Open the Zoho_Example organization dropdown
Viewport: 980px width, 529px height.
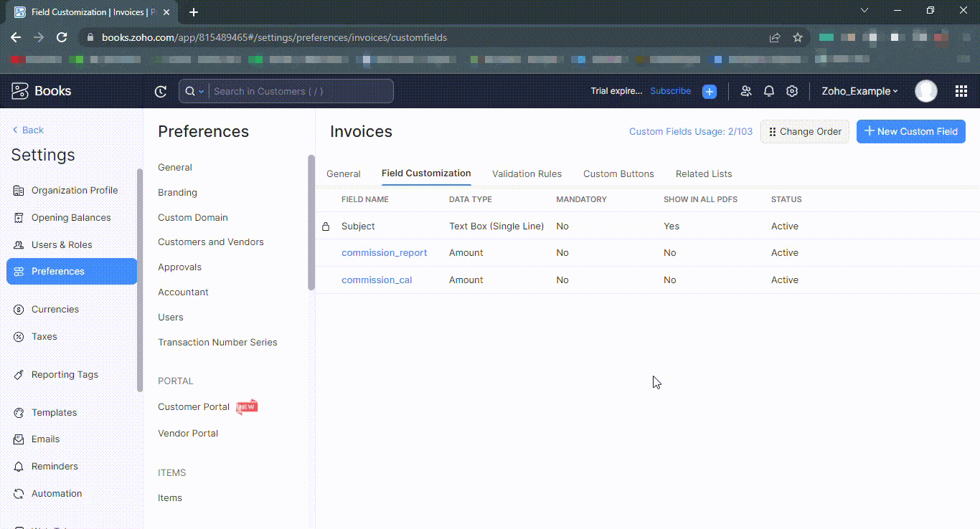coord(859,91)
